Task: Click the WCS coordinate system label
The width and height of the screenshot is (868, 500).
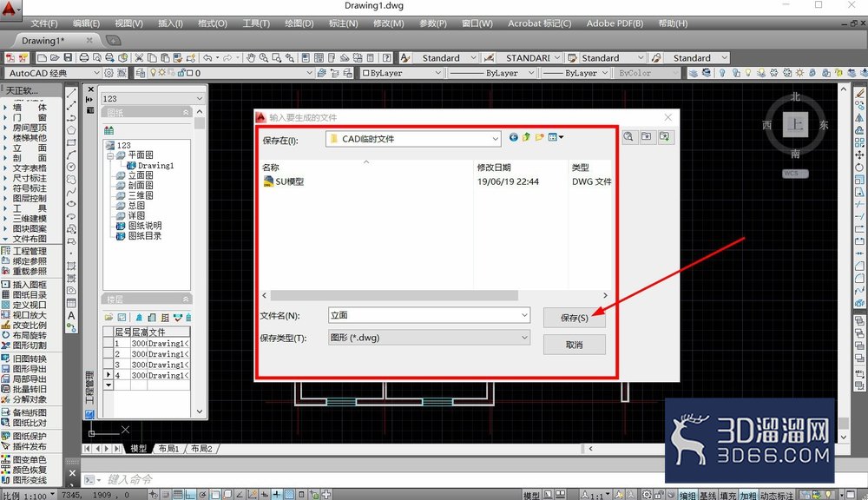Action: (795, 174)
